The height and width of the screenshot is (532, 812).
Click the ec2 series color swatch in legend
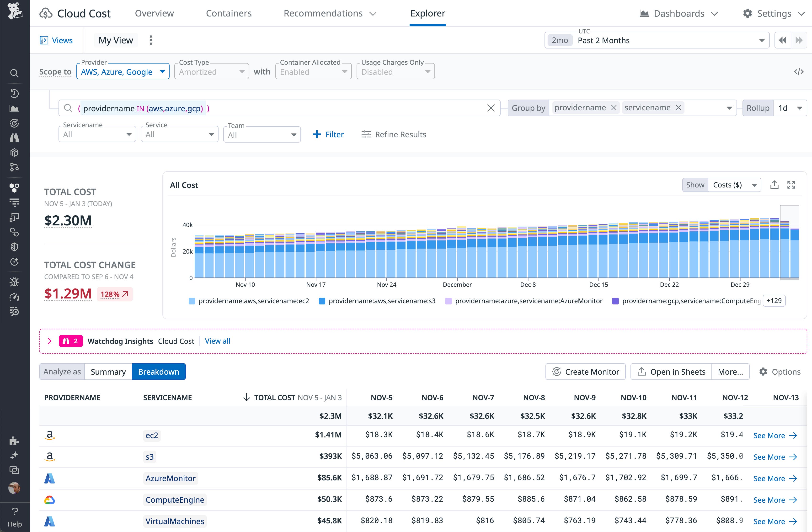click(192, 301)
